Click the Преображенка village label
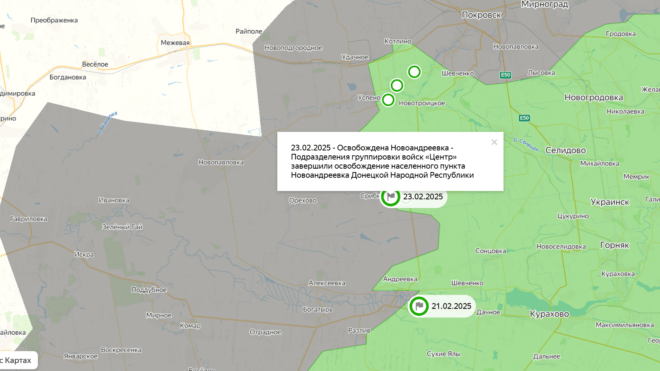The image size is (660, 371). pyautogui.click(x=54, y=20)
